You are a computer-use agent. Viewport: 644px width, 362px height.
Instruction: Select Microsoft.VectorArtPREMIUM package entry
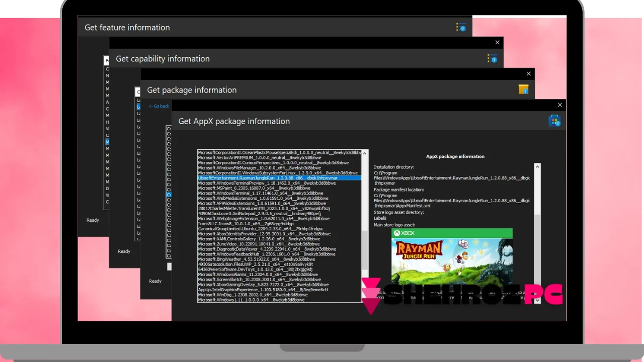pyautogui.click(x=279, y=157)
